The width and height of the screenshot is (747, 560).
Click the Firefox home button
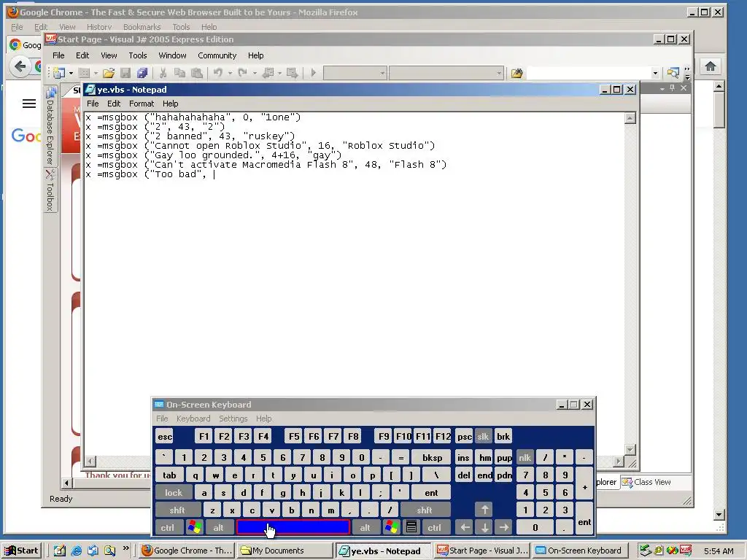pyautogui.click(x=711, y=66)
